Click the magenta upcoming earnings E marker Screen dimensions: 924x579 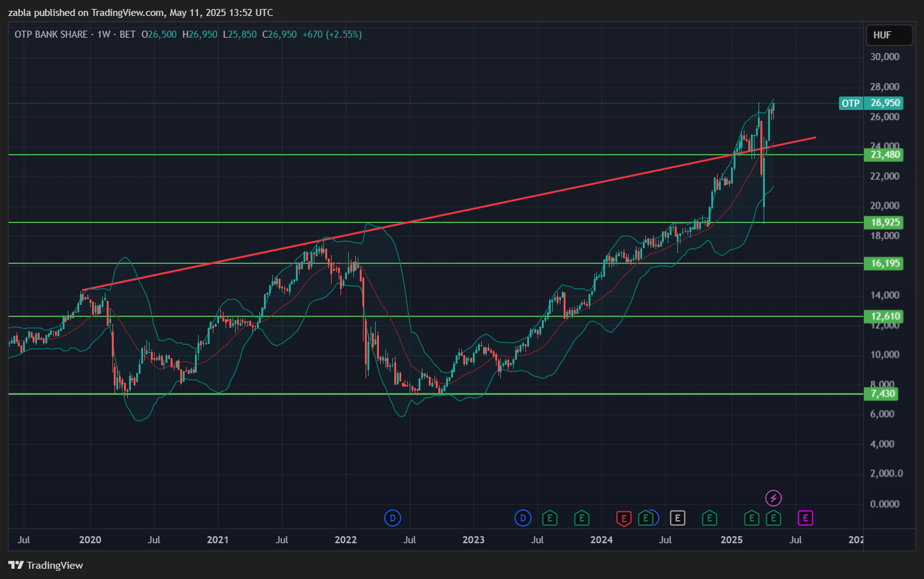tap(805, 518)
